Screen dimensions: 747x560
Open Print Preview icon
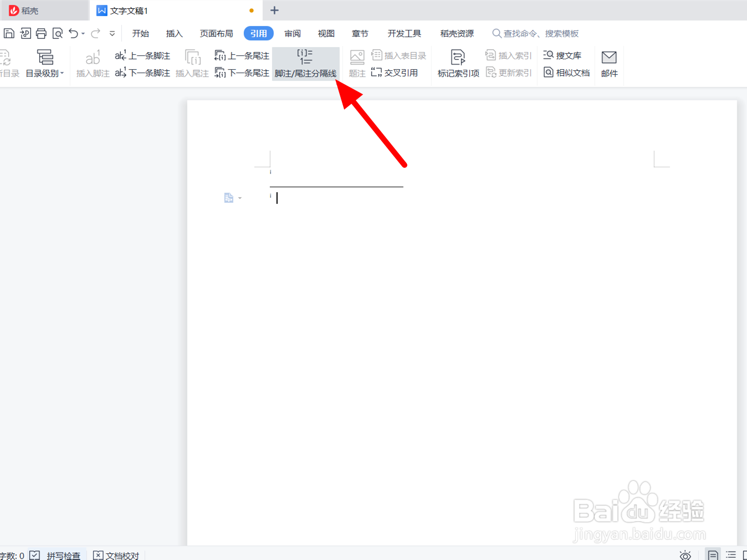coord(58,33)
